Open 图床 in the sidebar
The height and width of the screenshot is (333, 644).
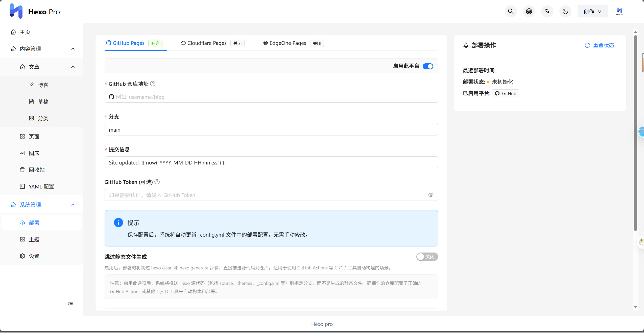[42, 153]
